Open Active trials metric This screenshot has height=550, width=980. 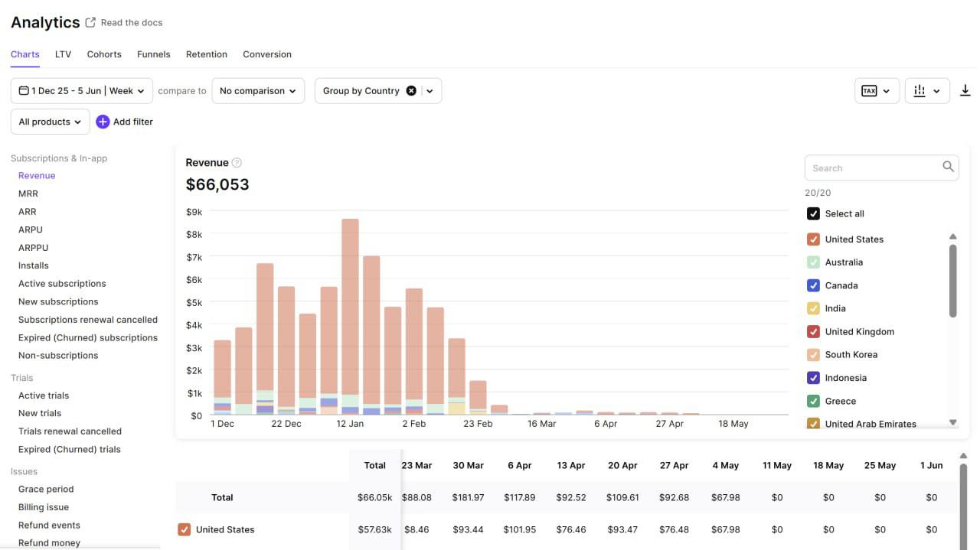click(44, 395)
